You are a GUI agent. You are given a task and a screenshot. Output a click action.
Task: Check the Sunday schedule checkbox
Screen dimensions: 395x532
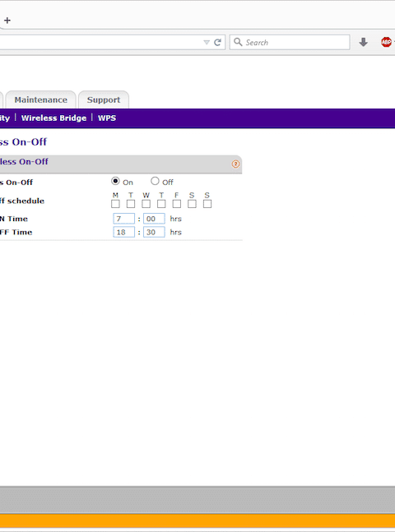(x=207, y=204)
